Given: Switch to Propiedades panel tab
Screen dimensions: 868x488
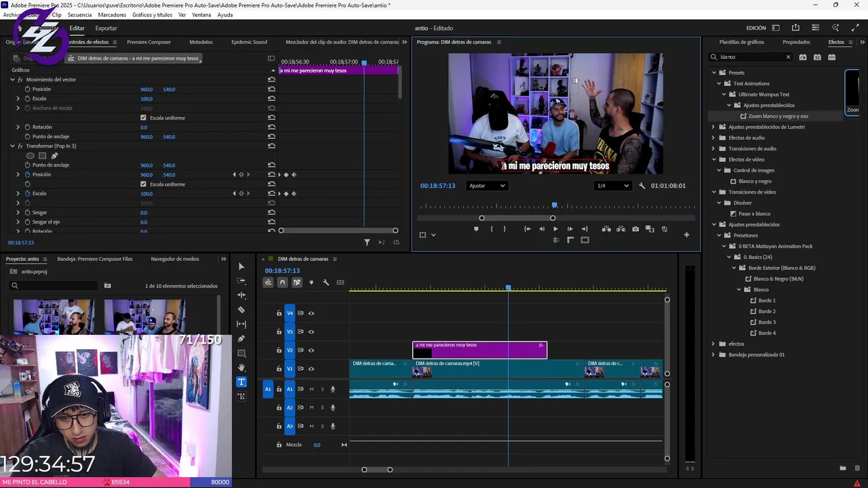Looking at the screenshot, I should click(x=796, y=42).
